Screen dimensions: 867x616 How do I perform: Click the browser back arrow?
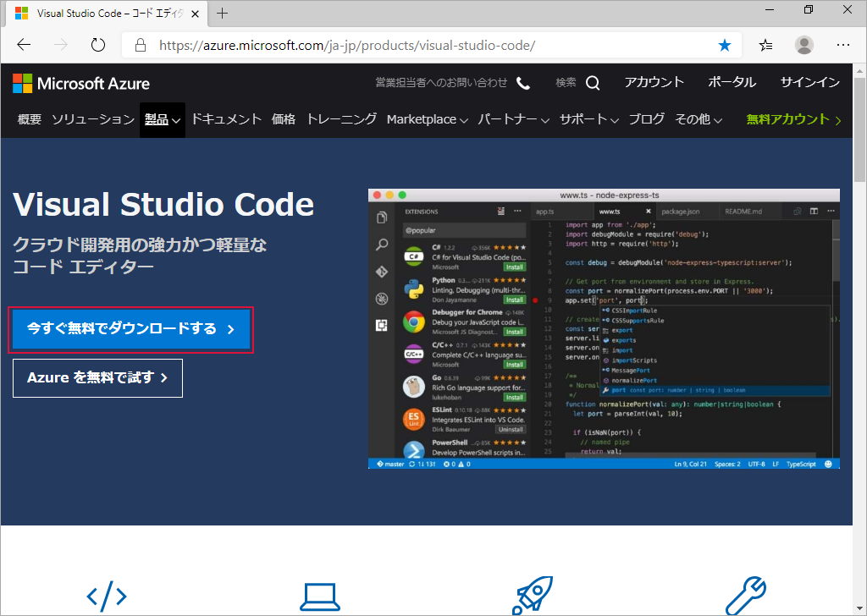click(x=24, y=45)
